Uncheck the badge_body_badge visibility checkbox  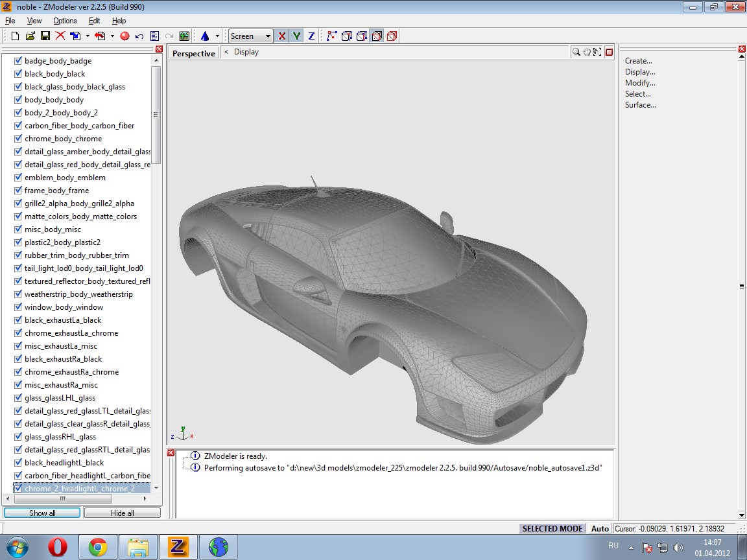[x=18, y=61]
